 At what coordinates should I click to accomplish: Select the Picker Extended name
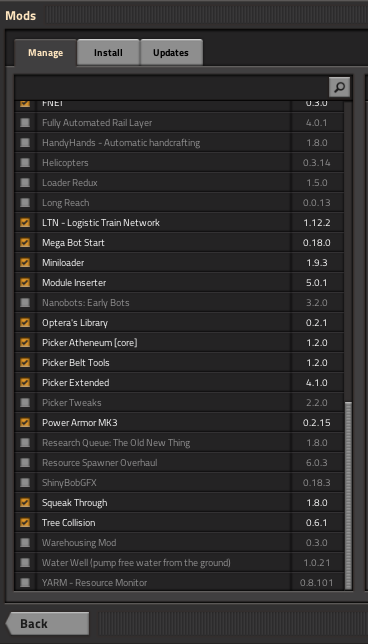click(x=76, y=382)
